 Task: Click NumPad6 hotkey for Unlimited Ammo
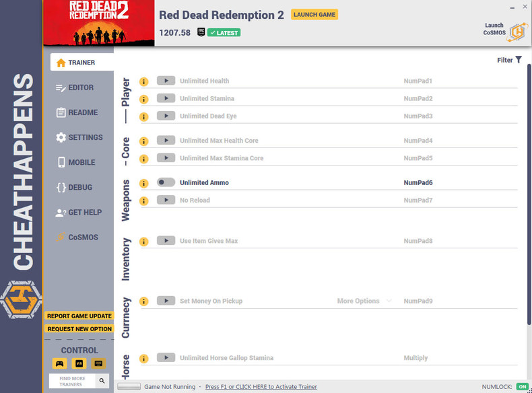pos(418,182)
